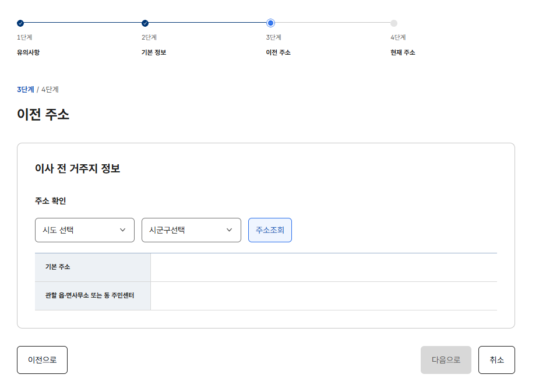Click the step 1 completed checkmark circle
The height and width of the screenshot is (392, 539).
20,23
